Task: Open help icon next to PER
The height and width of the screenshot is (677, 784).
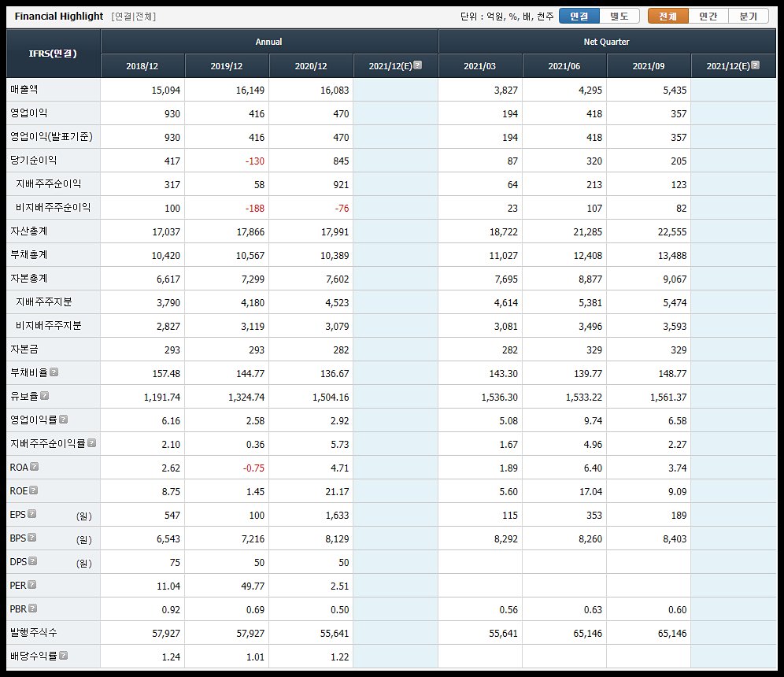Action: [x=32, y=584]
